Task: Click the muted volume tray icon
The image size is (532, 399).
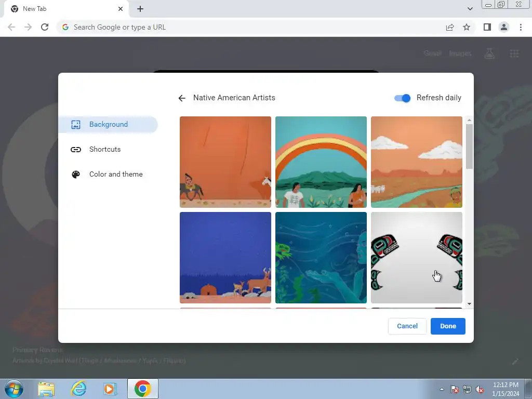Action: (x=480, y=389)
